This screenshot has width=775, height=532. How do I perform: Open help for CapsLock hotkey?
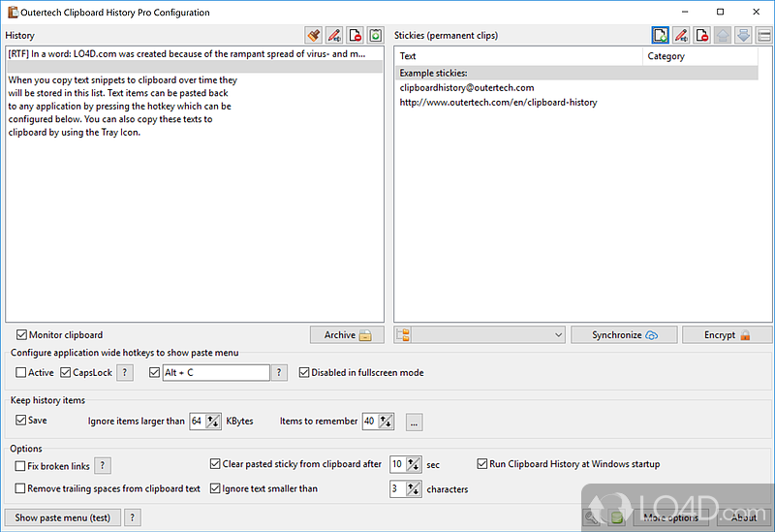pyautogui.click(x=125, y=373)
